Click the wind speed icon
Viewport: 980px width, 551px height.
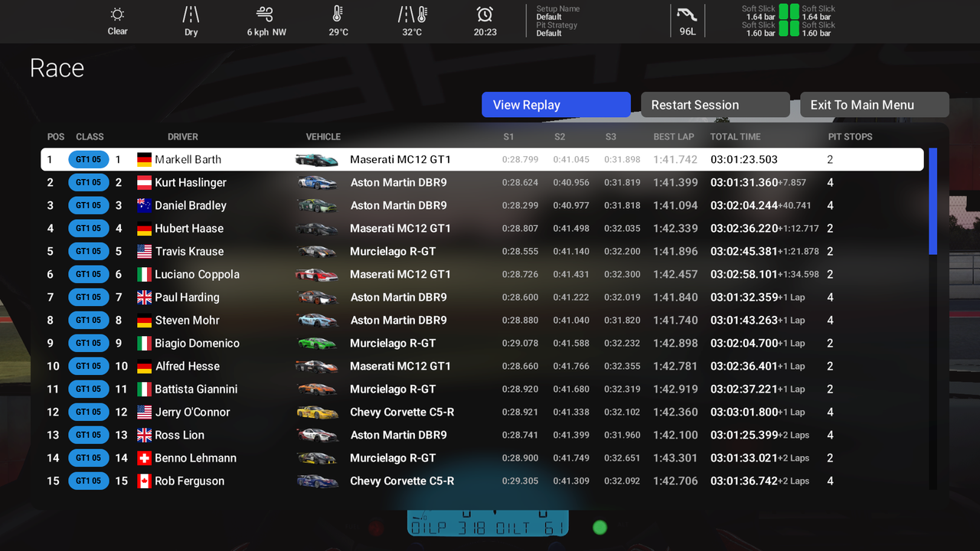(x=265, y=15)
